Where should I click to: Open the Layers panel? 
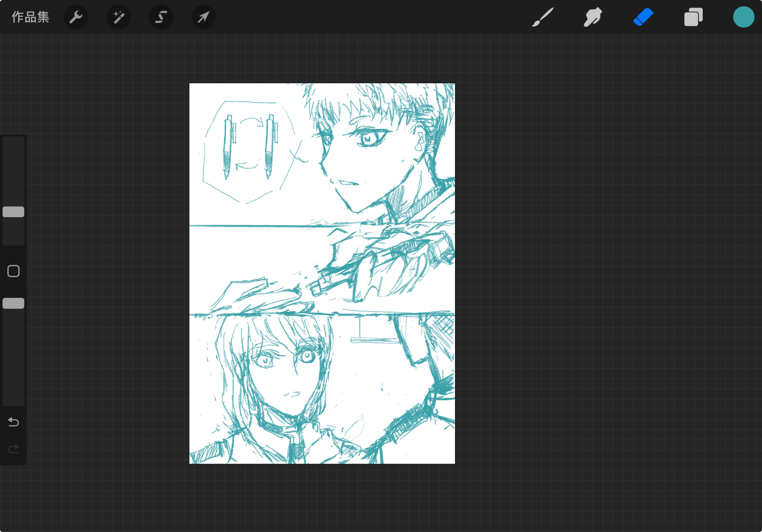click(693, 17)
